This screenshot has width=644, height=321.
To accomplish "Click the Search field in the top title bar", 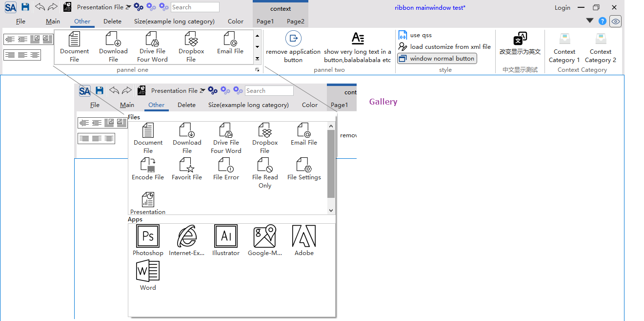I will [x=195, y=7].
